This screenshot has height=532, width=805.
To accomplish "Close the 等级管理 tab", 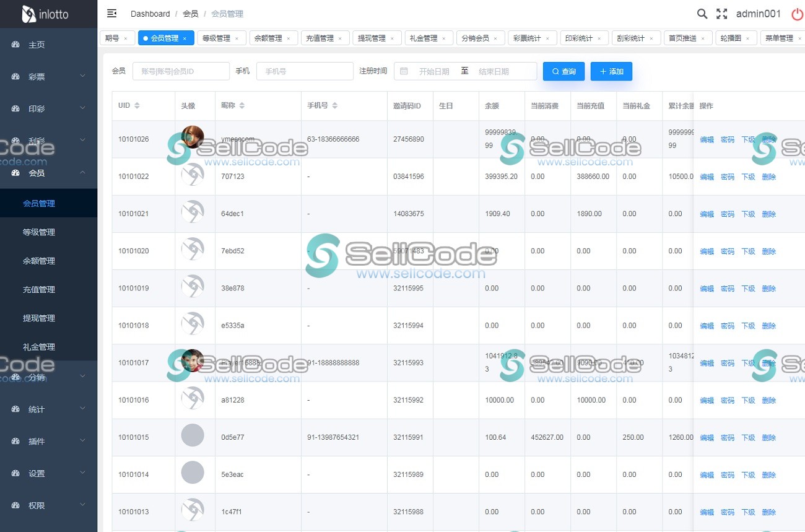I will point(237,38).
